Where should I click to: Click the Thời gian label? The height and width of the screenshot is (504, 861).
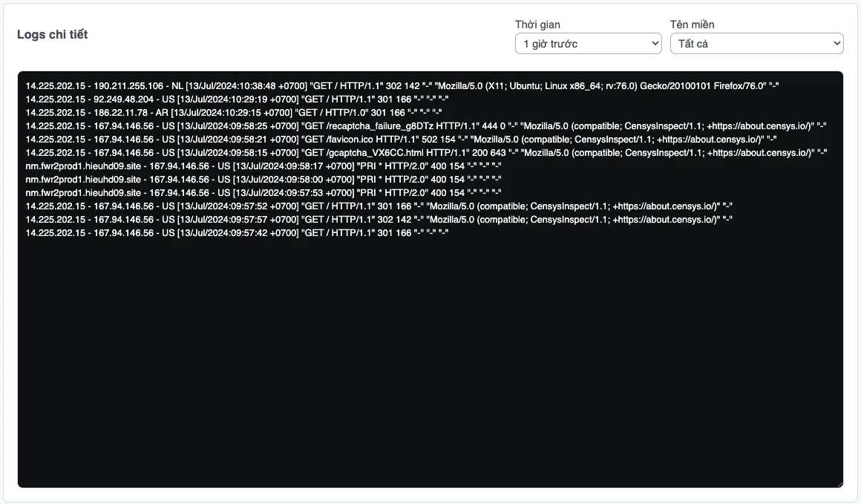[x=537, y=24]
